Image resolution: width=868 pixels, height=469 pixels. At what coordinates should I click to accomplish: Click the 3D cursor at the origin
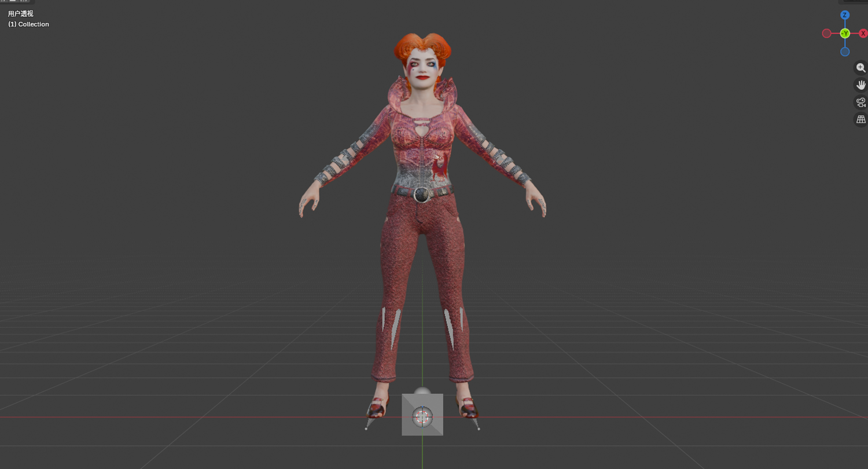tap(422, 416)
